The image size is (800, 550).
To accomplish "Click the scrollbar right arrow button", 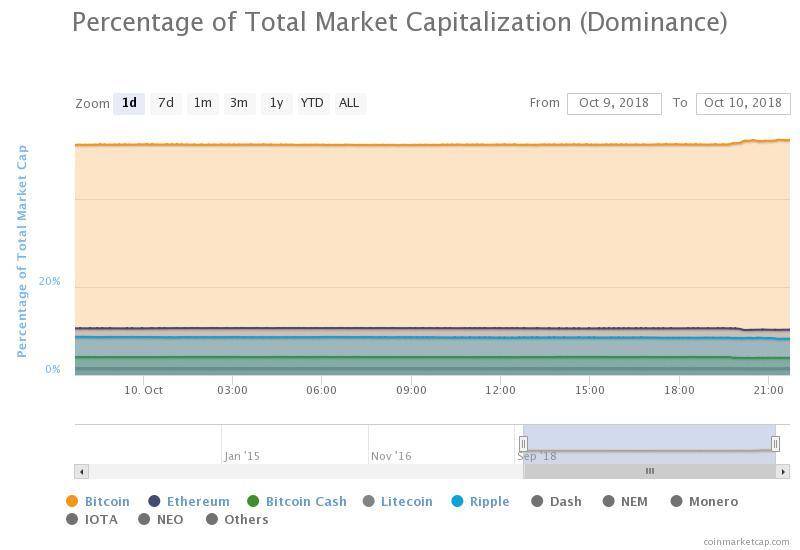I will click(x=783, y=471).
